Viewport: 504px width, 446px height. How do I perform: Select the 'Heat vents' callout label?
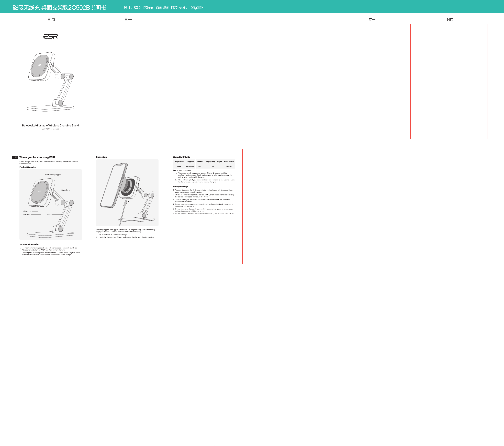(x=27, y=214)
